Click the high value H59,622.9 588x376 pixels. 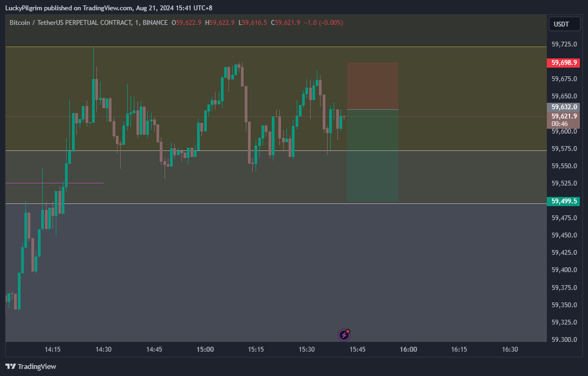click(220, 23)
